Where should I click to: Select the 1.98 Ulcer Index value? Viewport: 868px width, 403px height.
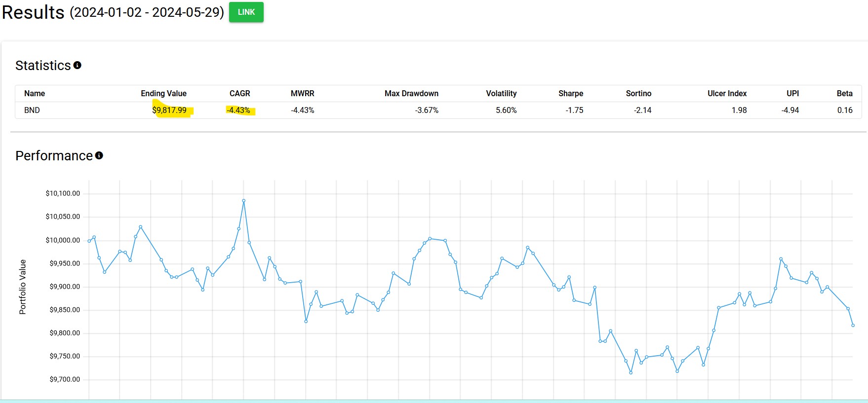click(739, 110)
